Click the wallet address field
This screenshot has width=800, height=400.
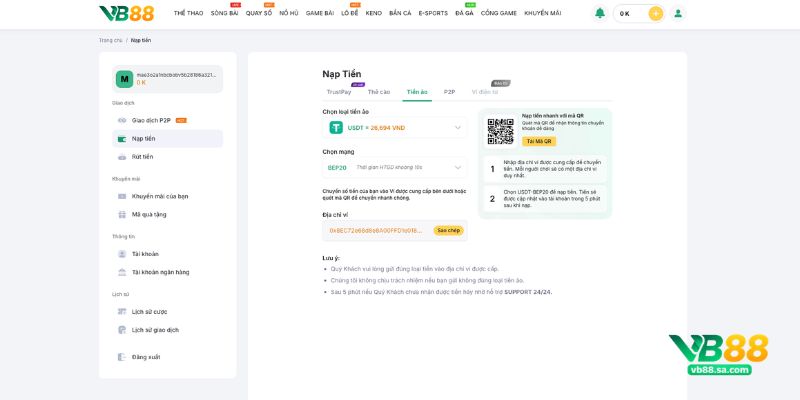395,231
